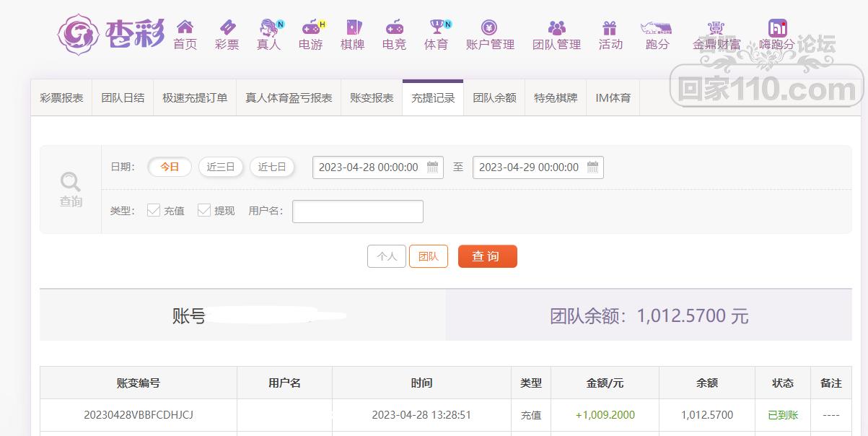Open 真人 live dealer icon
Image resolution: width=868 pixels, height=436 pixels.
[268, 27]
